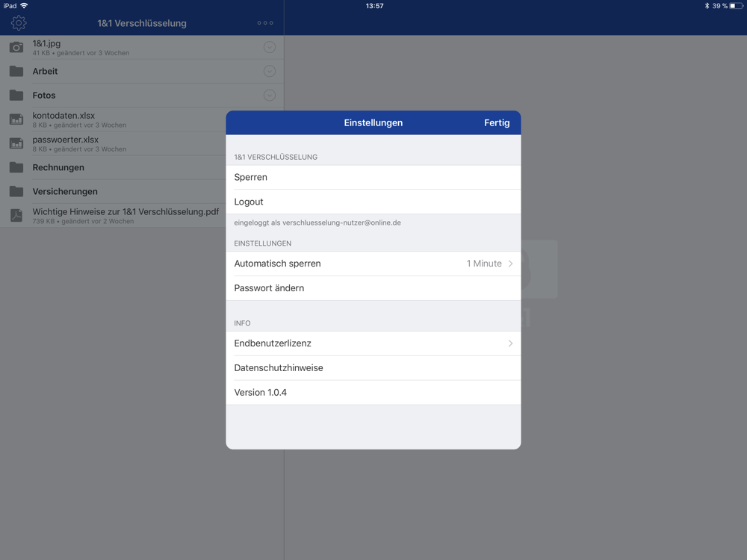The width and height of the screenshot is (747, 560).
Task: Open the settings gear icon
Action: [x=19, y=23]
